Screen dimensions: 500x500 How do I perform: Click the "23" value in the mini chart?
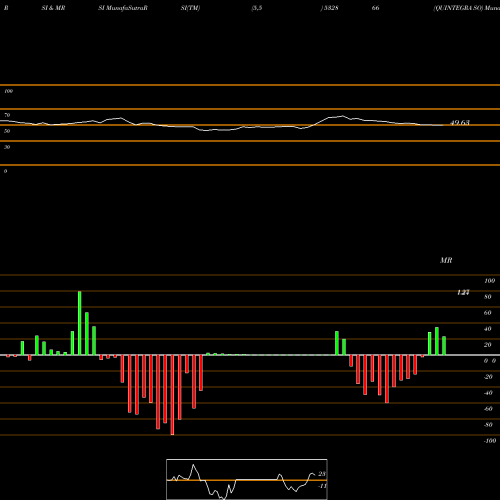[322, 474]
